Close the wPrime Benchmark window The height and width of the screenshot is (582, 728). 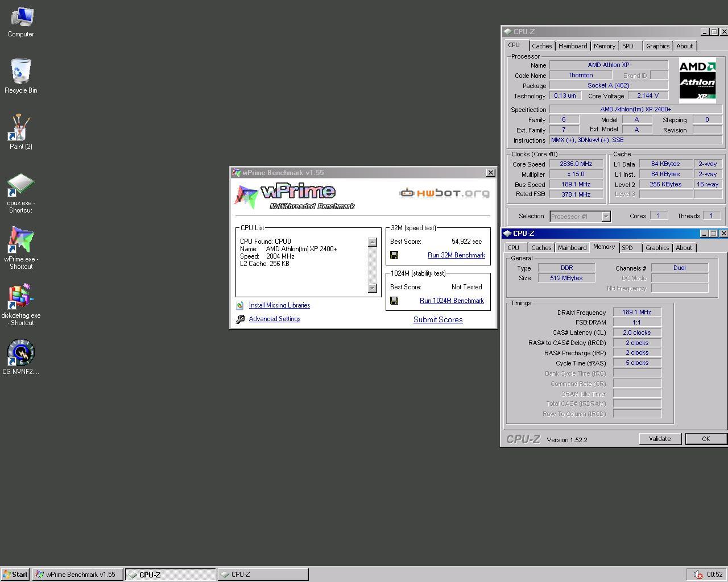click(490, 173)
